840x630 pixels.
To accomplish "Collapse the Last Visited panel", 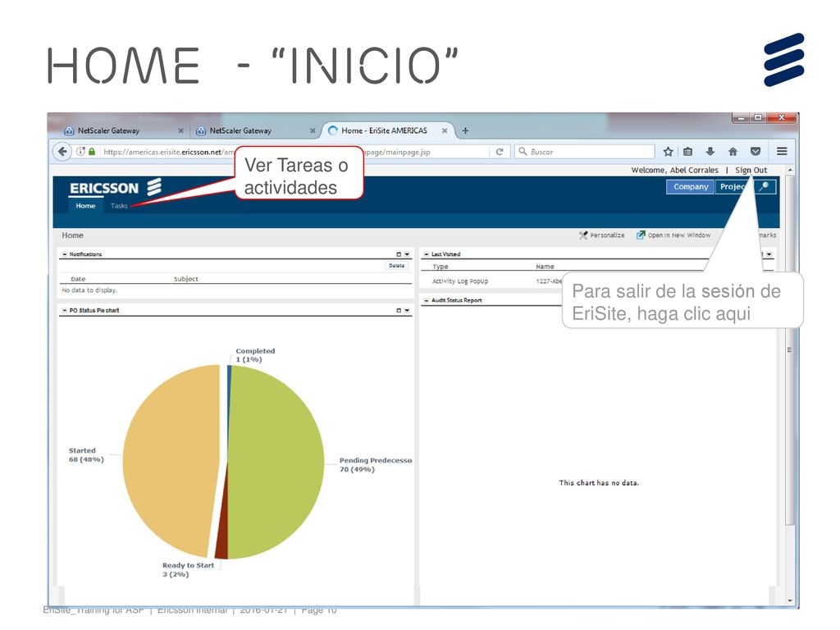I will click(427, 254).
